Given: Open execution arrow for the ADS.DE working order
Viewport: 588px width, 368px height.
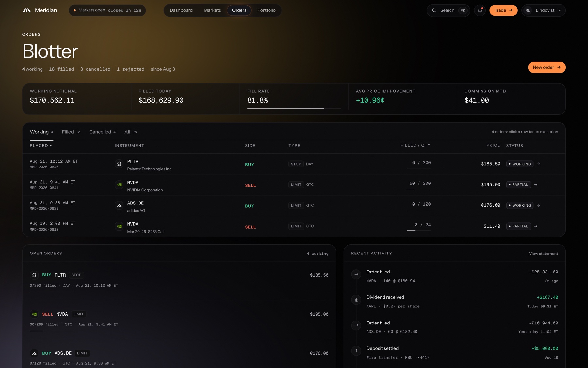Looking at the screenshot, I should [x=538, y=205].
